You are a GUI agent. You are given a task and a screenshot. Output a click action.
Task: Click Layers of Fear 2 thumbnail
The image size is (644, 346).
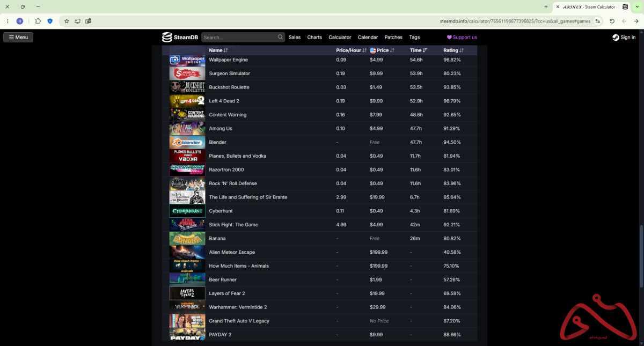point(187,293)
